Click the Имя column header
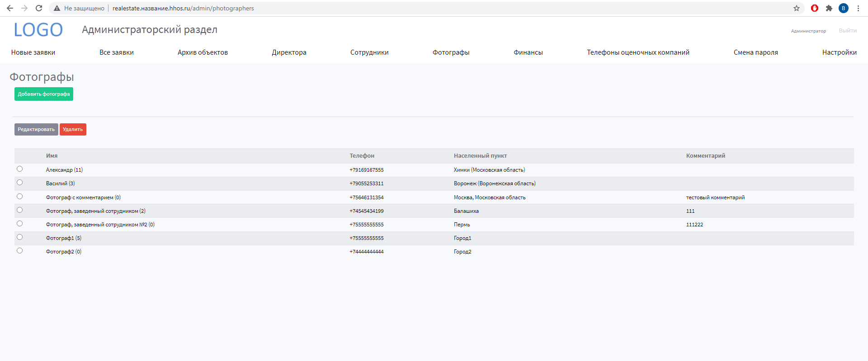Image resolution: width=868 pixels, height=361 pixels. click(52, 156)
